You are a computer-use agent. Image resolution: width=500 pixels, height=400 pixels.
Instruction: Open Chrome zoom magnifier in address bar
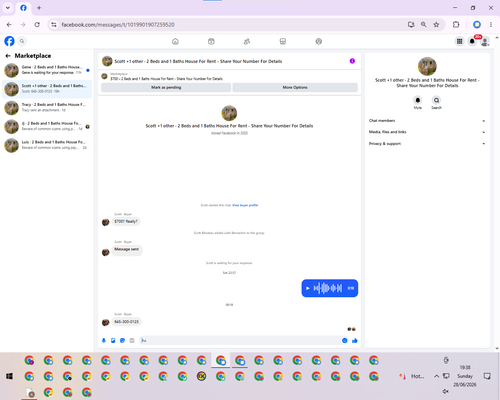(x=424, y=24)
